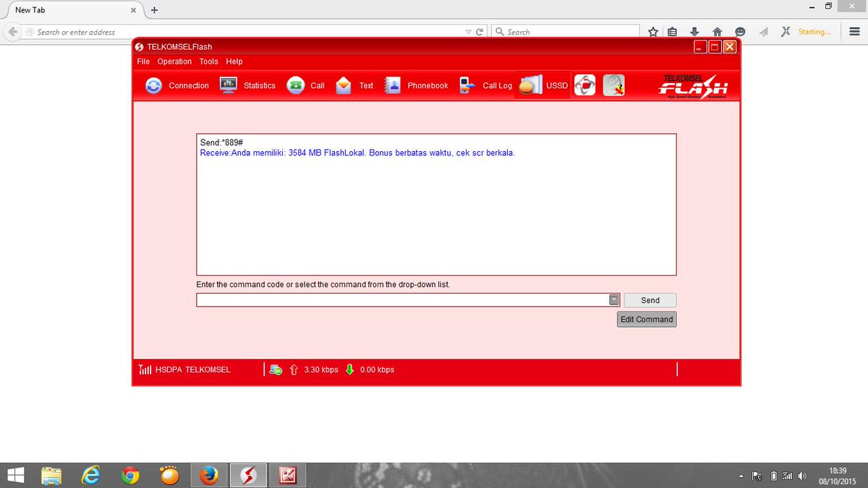Viewport: 868px width, 488px height.
Task: Open the Tools menu
Action: pyautogui.click(x=208, y=61)
